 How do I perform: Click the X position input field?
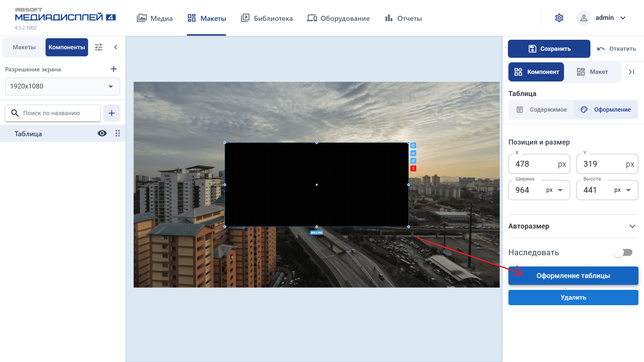(539, 164)
